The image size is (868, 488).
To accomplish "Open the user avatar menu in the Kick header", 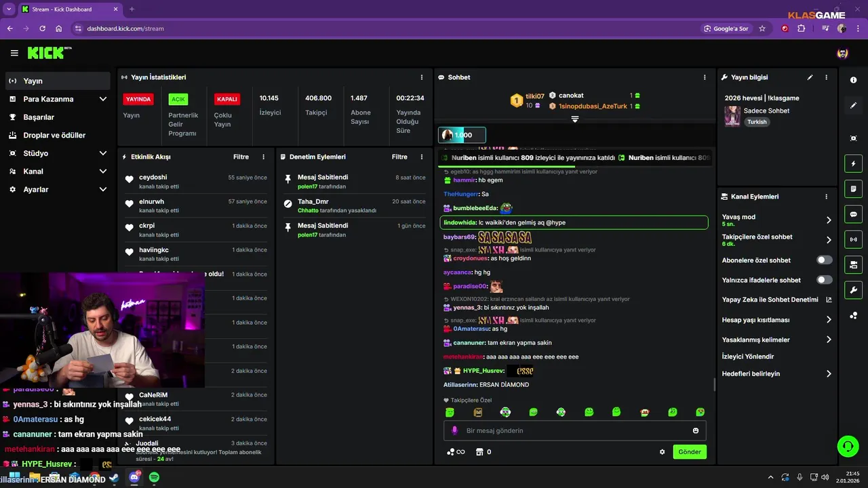I will coord(842,53).
